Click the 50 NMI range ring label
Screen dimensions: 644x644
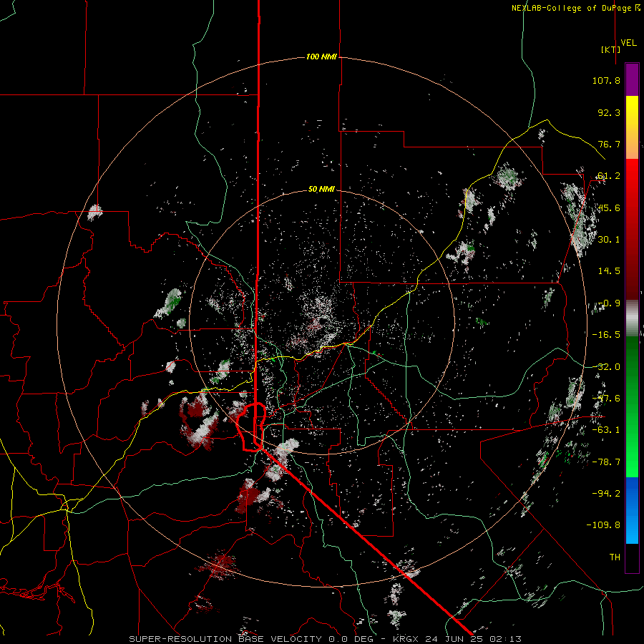tap(321, 190)
